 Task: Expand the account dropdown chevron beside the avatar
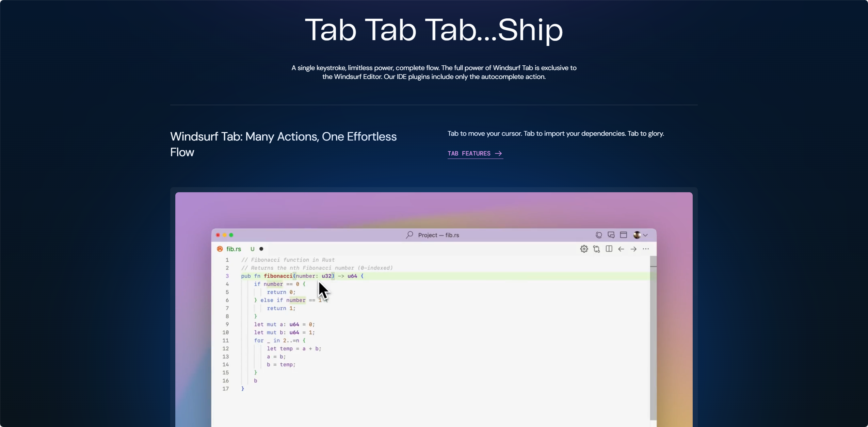pos(645,235)
